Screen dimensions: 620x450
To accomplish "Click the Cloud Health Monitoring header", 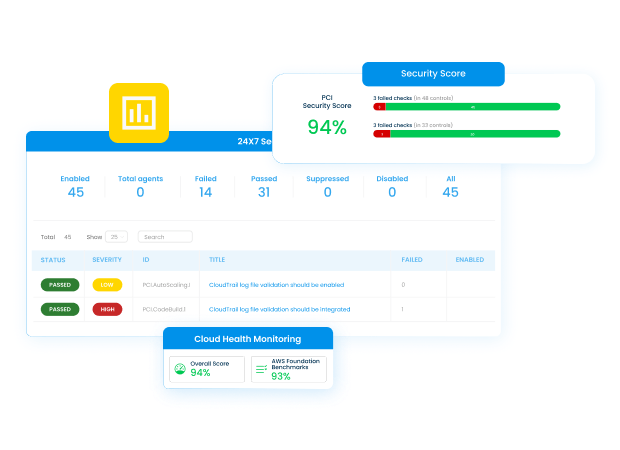I will click(247, 339).
